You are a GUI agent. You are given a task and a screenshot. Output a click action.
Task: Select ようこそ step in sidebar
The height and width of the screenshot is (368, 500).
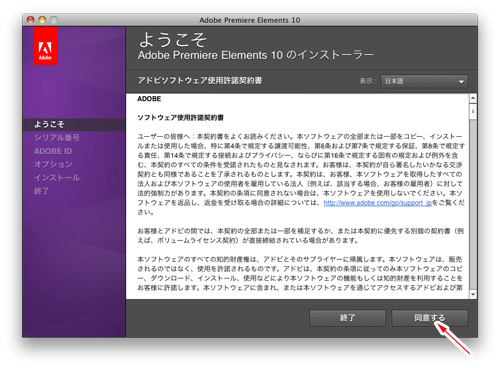[49, 124]
